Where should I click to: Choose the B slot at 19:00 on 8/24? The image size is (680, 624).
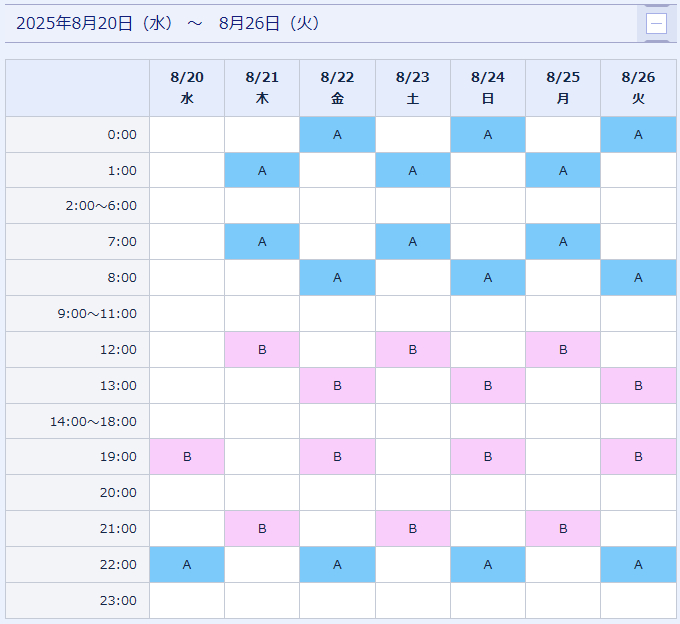[488, 457]
